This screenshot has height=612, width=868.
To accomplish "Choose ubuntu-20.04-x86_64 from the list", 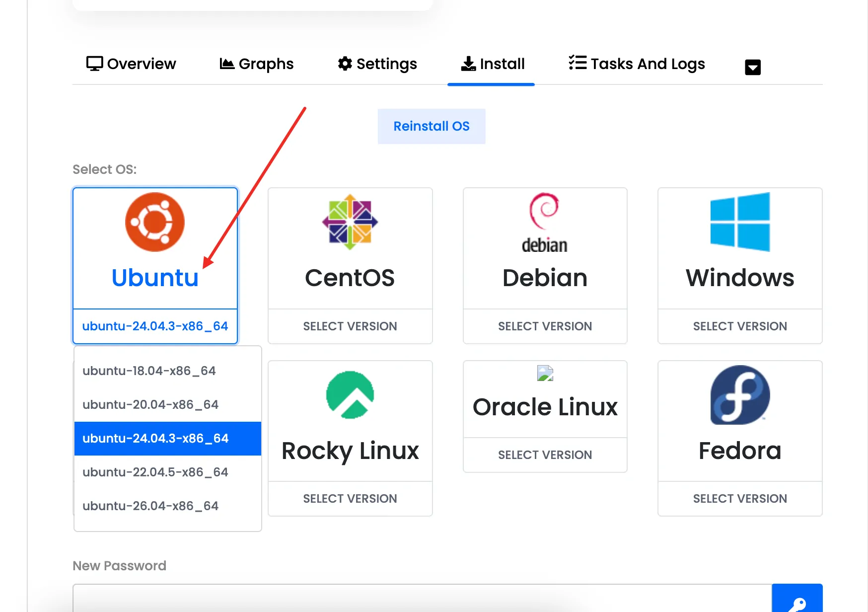I will pos(168,405).
